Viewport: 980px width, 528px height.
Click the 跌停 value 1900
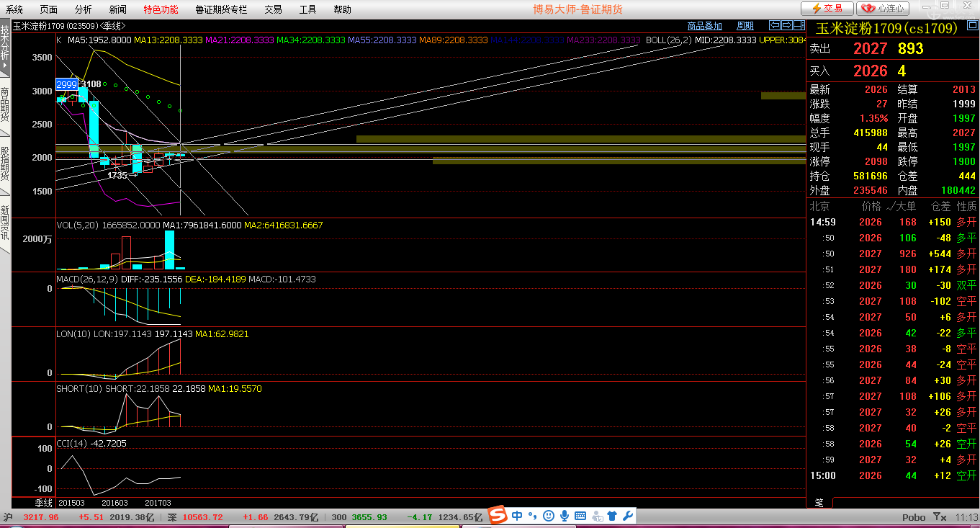click(x=963, y=161)
